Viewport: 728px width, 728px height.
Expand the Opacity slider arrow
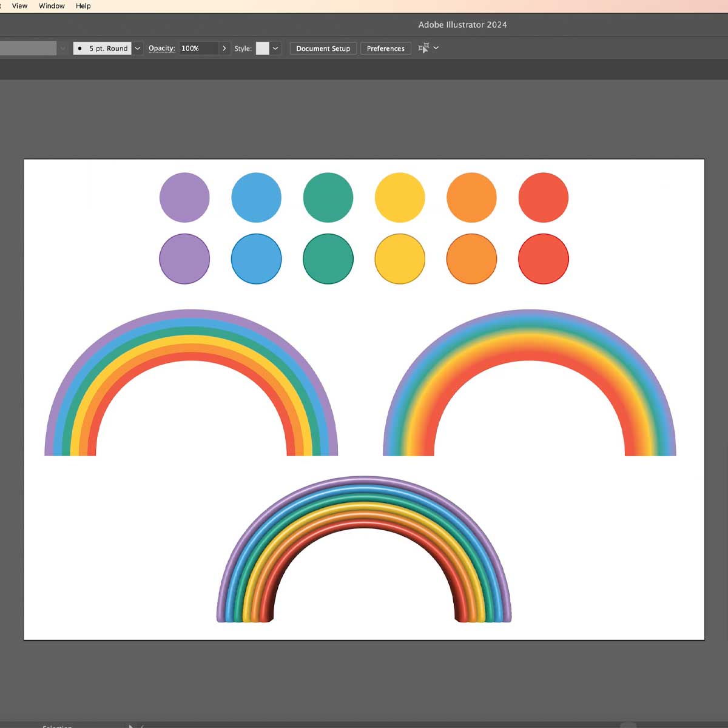[x=224, y=49]
